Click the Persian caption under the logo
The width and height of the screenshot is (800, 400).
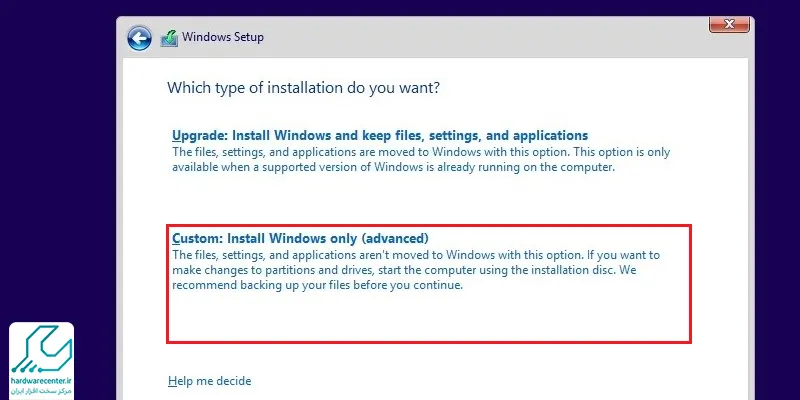[41, 391]
